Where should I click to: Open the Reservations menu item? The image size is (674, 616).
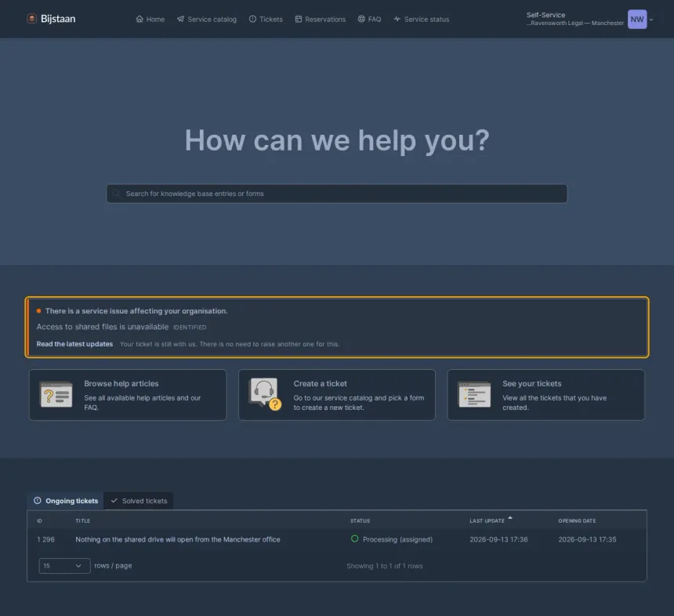tap(321, 20)
